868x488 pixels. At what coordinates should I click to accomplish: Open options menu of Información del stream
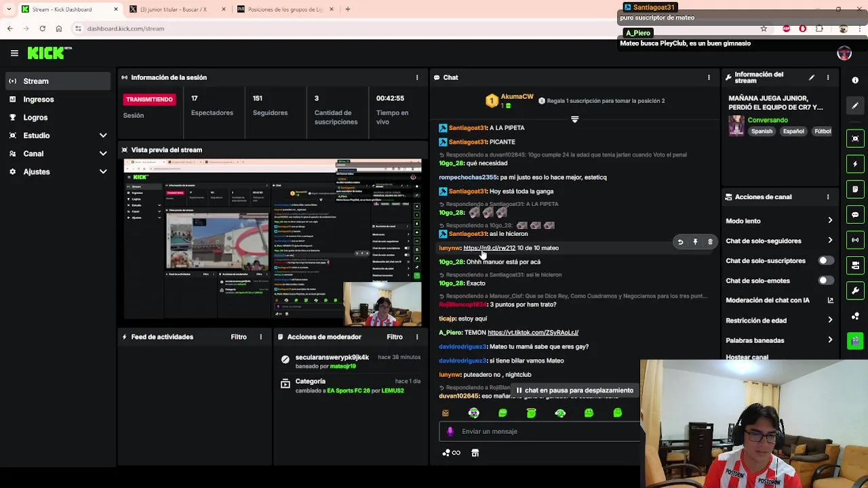point(828,77)
